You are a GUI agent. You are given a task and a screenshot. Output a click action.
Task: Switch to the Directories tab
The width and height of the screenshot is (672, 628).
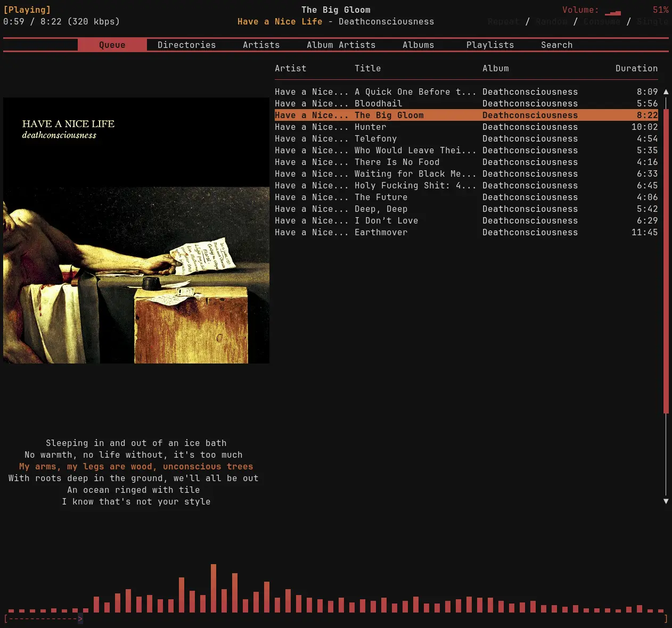pos(186,45)
